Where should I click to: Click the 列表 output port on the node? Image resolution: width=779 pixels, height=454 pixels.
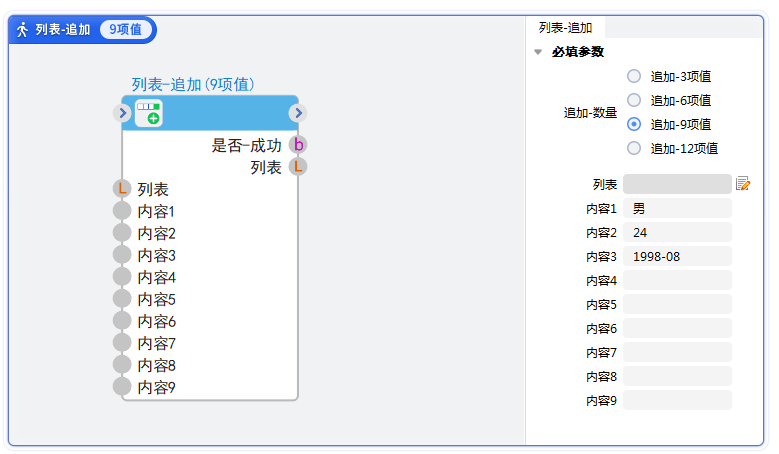298,166
